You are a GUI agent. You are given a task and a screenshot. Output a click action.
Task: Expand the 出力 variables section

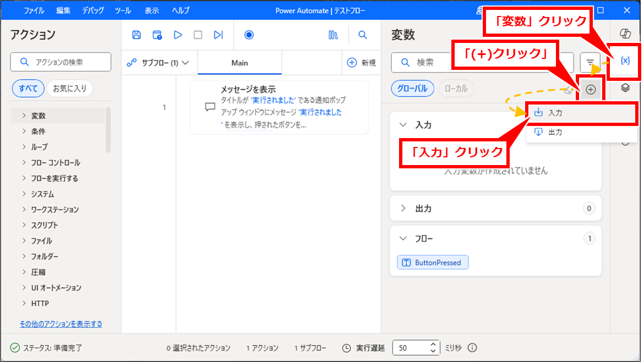(x=403, y=209)
